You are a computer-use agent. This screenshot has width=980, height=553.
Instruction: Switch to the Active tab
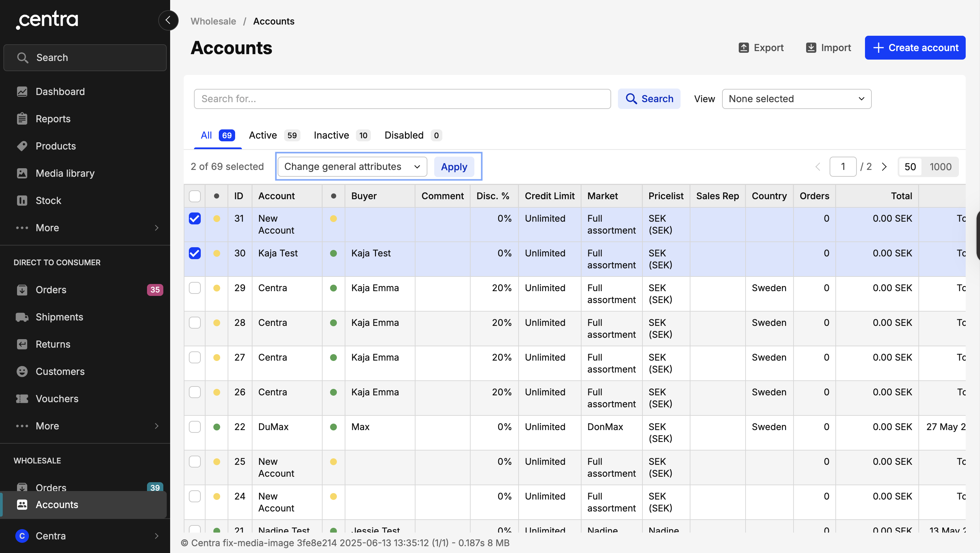point(274,136)
